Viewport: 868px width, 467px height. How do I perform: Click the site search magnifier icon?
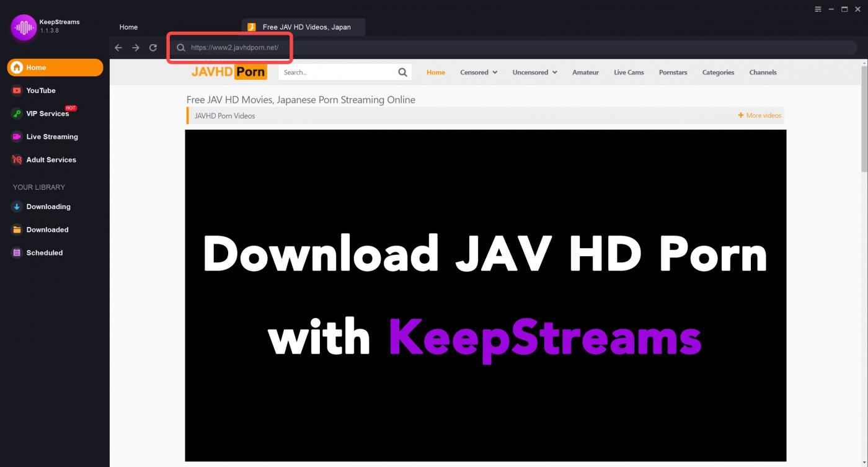[402, 73]
